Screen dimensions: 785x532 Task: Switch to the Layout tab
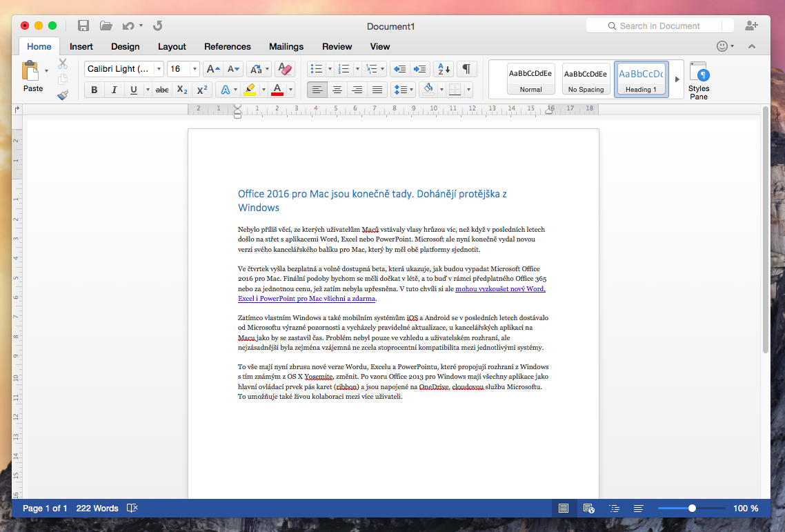pyautogui.click(x=172, y=47)
